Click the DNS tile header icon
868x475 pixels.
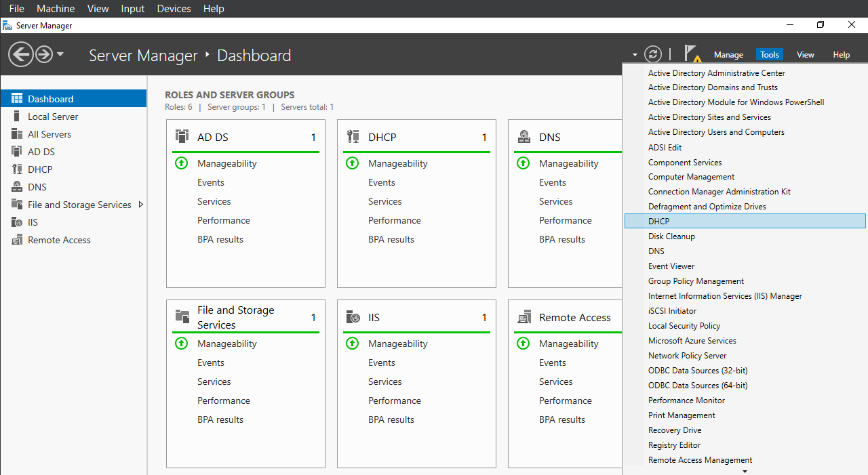tap(524, 137)
